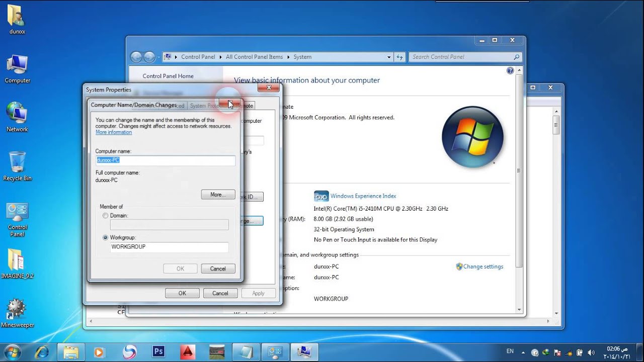Open the volume control in the tray
Viewport: 644px width, 362px height.
click(591, 352)
